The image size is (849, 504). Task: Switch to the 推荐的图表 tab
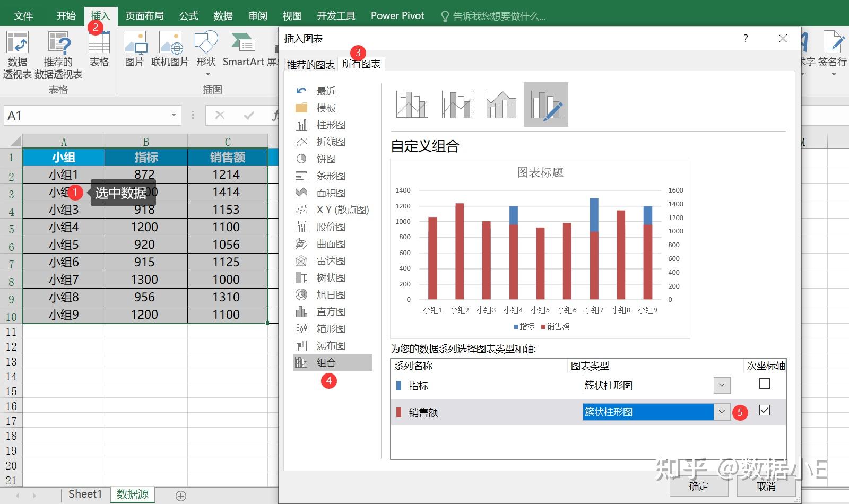[310, 64]
